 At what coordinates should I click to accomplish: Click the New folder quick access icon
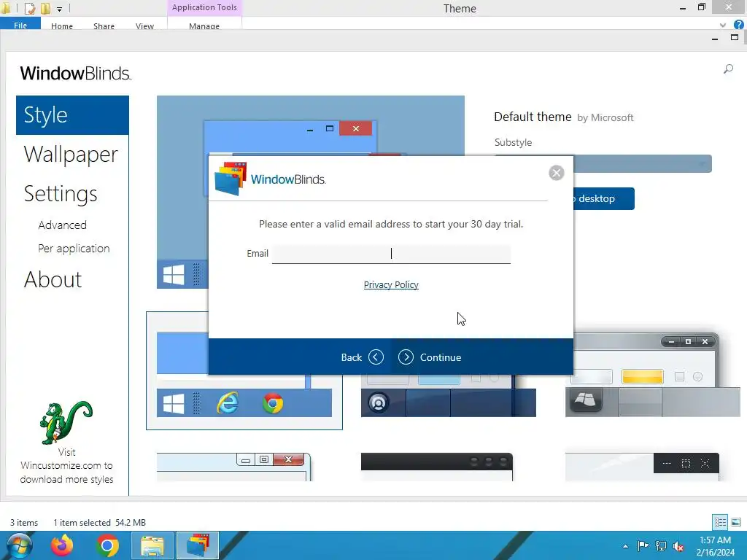pos(45,8)
